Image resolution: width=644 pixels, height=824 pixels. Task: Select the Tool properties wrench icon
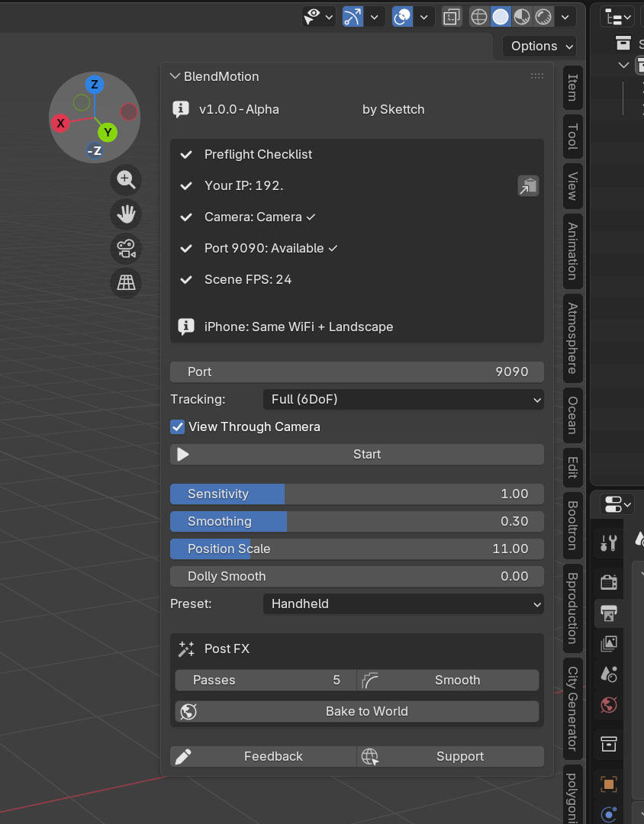608,542
